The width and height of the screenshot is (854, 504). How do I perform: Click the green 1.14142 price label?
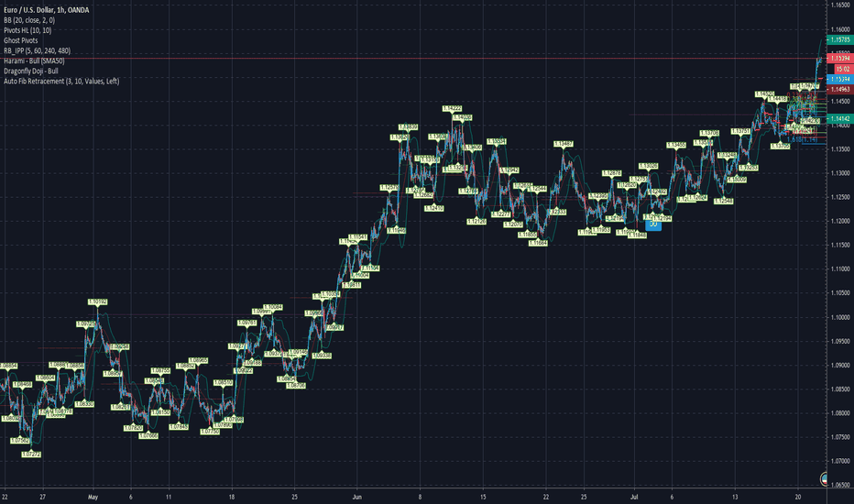pyautogui.click(x=840, y=118)
